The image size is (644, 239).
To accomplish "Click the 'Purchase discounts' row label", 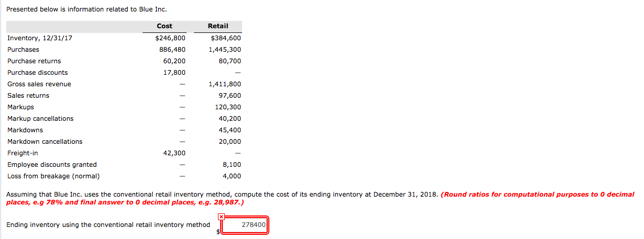I will coord(38,73).
